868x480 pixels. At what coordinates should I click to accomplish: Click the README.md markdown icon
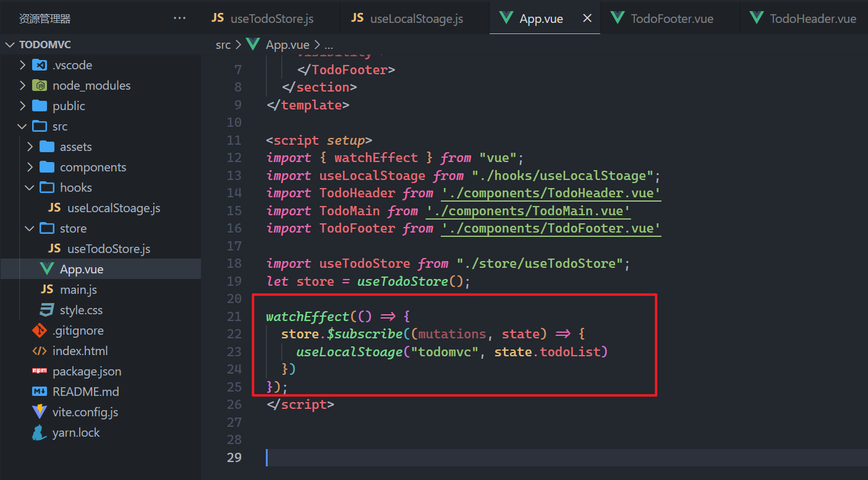pyautogui.click(x=40, y=392)
